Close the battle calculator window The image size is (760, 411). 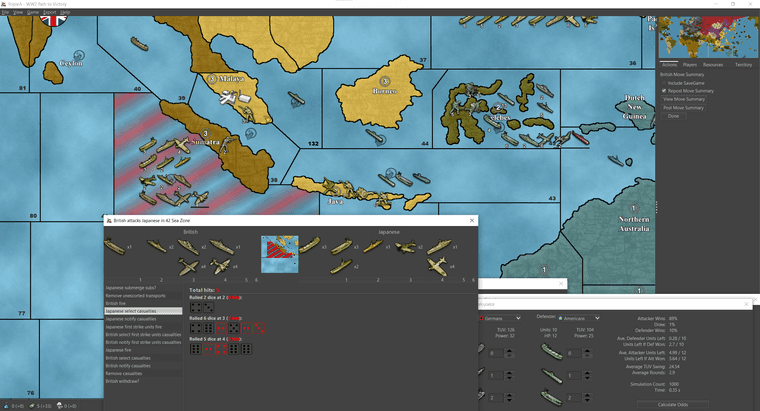(746, 304)
